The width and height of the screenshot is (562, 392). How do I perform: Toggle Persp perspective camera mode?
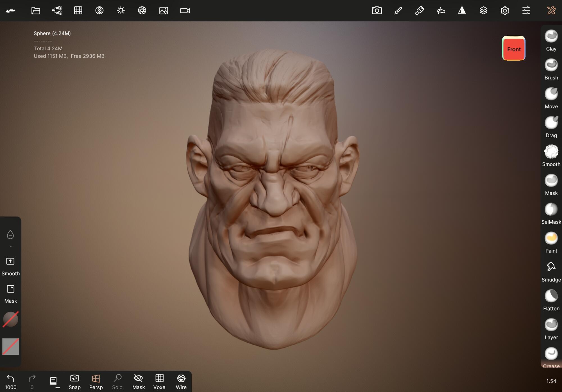(x=96, y=381)
